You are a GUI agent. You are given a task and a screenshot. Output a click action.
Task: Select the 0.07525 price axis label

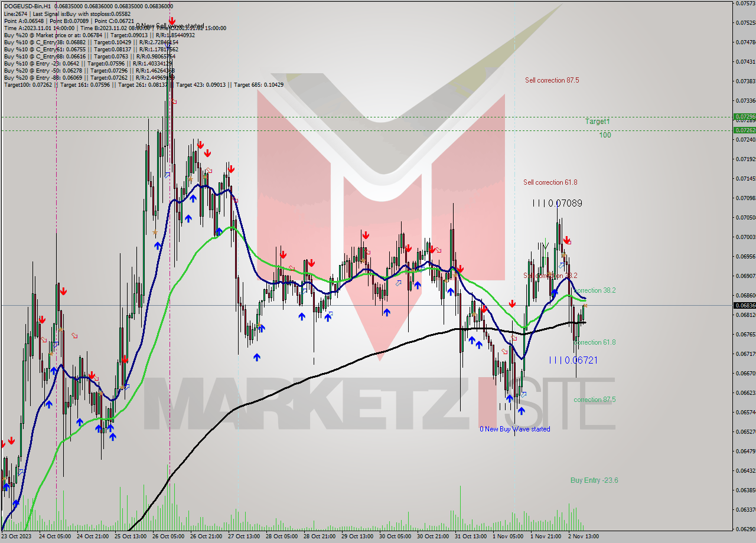[x=745, y=23]
